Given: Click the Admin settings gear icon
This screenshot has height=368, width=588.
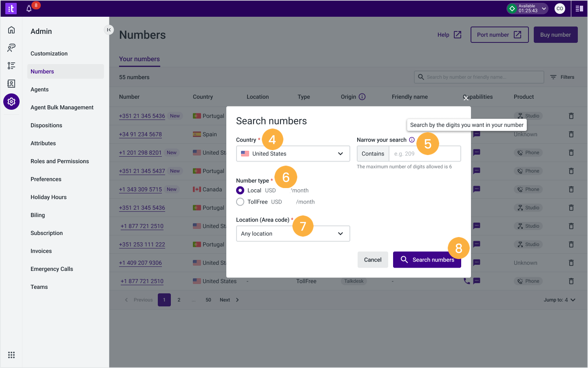Looking at the screenshot, I should pos(11,101).
